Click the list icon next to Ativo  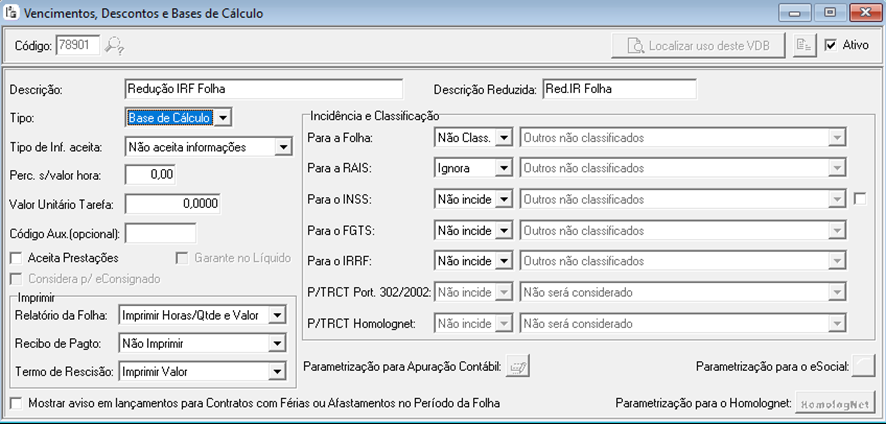click(802, 45)
